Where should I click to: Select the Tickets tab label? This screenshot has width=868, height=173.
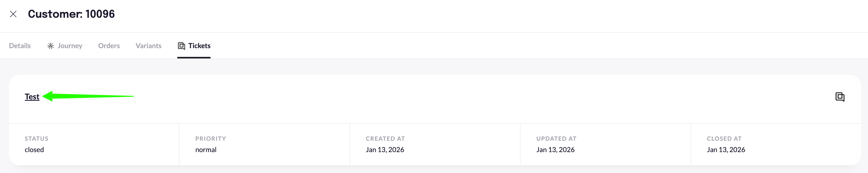click(199, 46)
